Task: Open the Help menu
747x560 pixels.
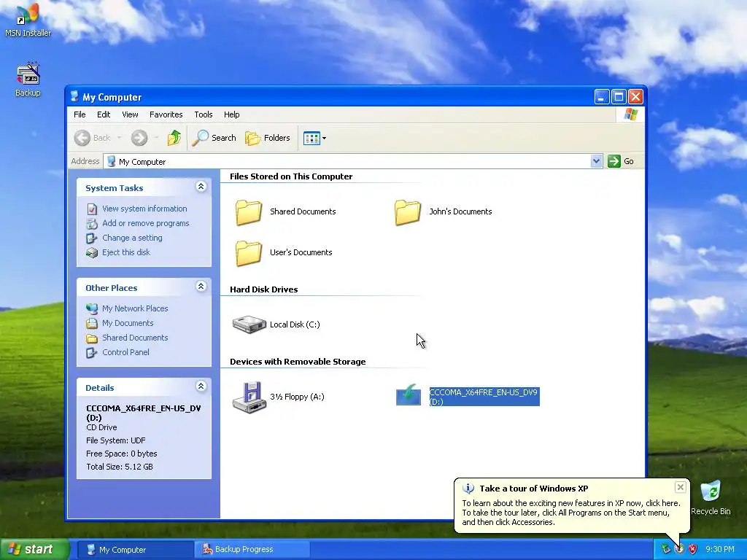Action: 231,114
